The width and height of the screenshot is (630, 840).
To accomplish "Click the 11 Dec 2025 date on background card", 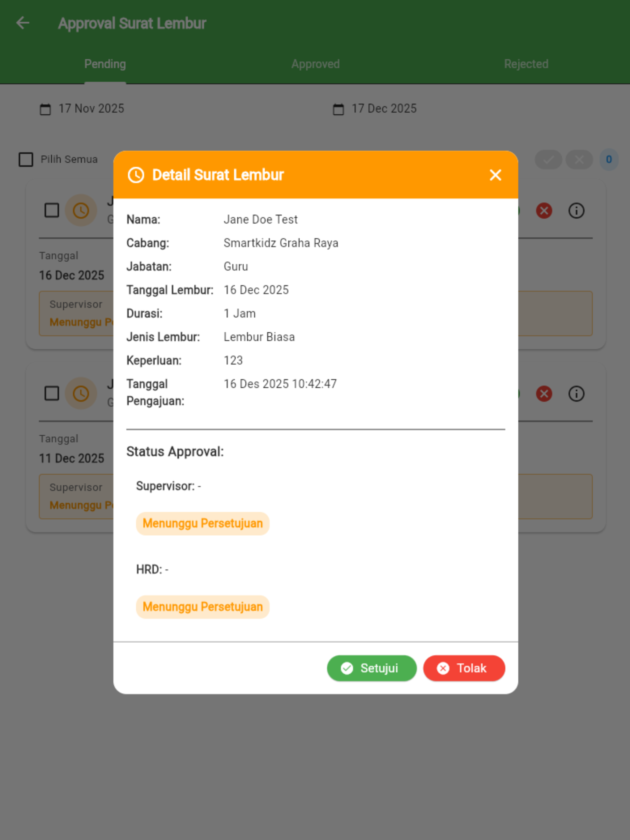I will coord(71,458).
